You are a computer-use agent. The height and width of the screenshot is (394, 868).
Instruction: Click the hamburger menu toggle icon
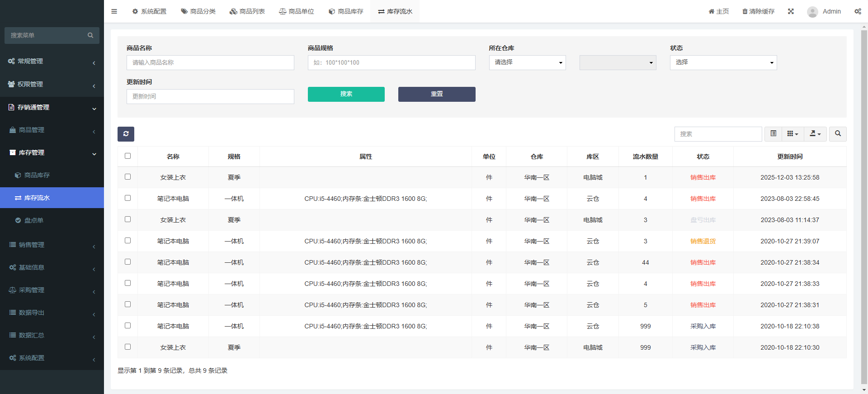point(114,11)
